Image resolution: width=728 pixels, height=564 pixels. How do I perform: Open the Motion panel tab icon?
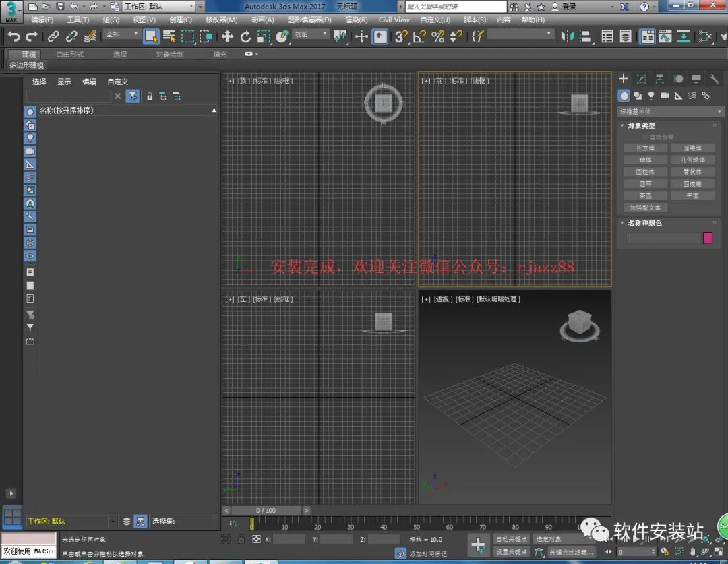pyautogui.click(x=678, y=79)
